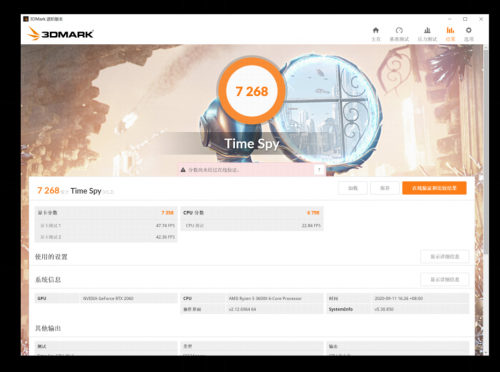The height and width of the screenshot is (372, 500).
Task: Open the Benchmarks (基准测试) gauge icon
Action: tap(399, 30)
